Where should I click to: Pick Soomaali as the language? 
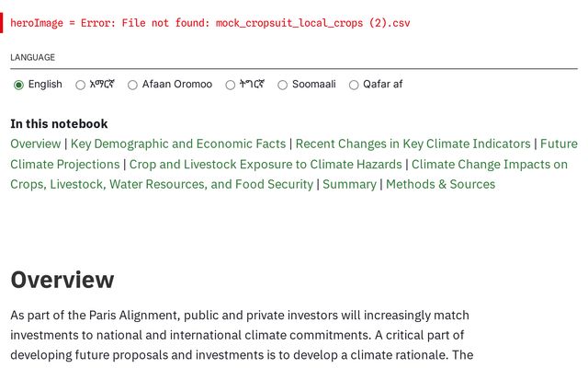[283, 85]
